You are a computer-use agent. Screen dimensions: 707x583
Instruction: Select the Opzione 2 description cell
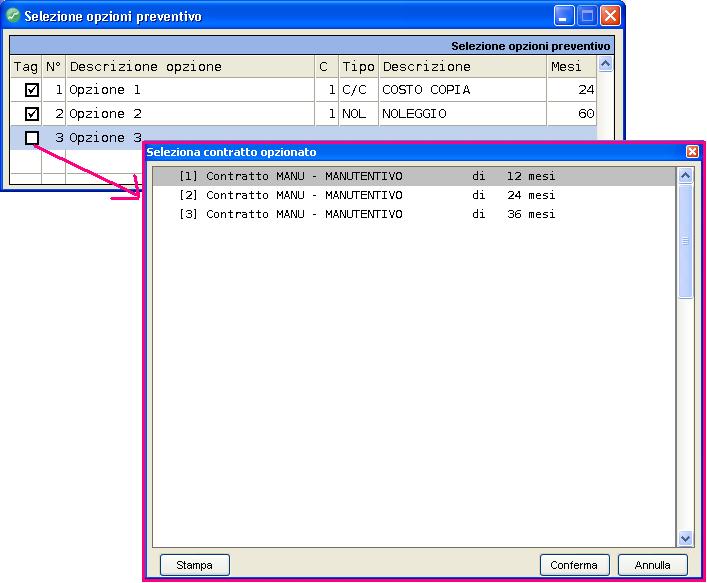[190, 114]
